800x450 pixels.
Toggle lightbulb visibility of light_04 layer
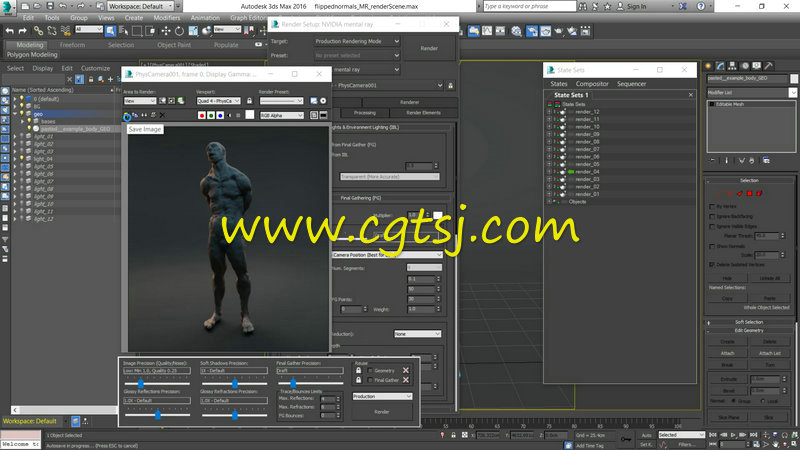tap(21, 159)
